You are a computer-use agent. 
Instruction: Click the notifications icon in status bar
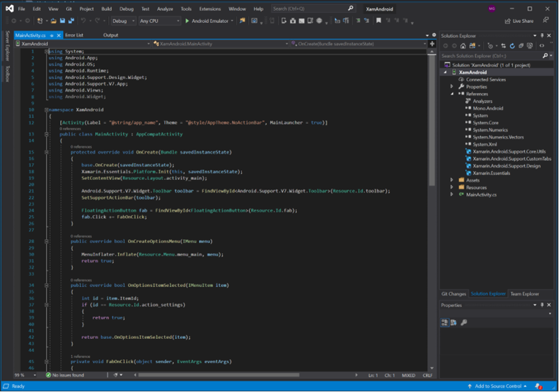pyautogui.click(x=539, y=386)
